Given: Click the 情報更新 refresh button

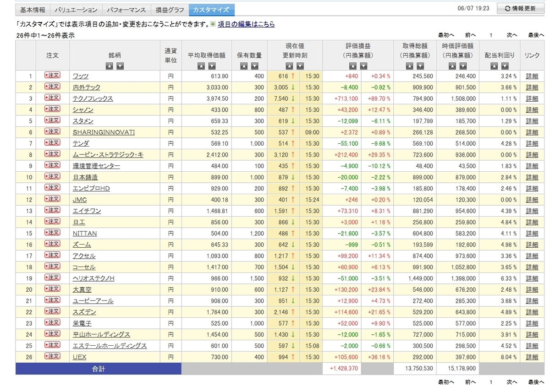Looking at the screenshot, I should click(x=520, y=8).
